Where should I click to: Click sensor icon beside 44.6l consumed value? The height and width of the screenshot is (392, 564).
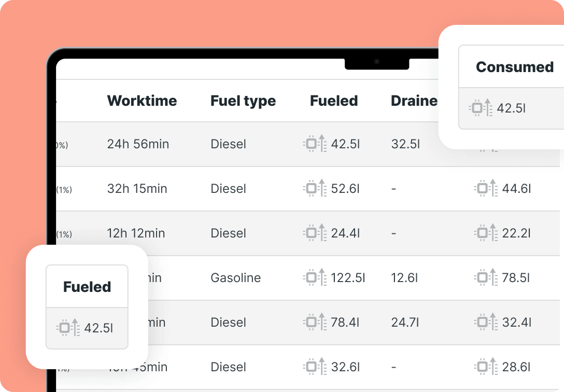pos(486,188)
